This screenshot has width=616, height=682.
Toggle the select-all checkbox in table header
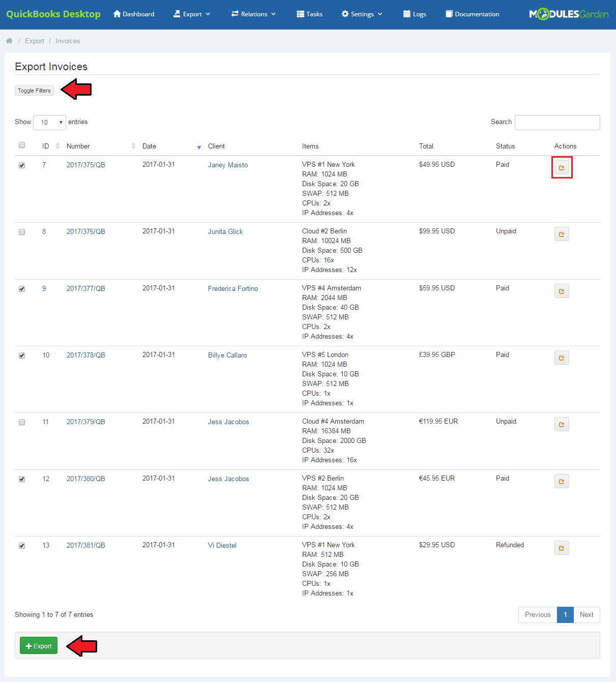[22, 145]
